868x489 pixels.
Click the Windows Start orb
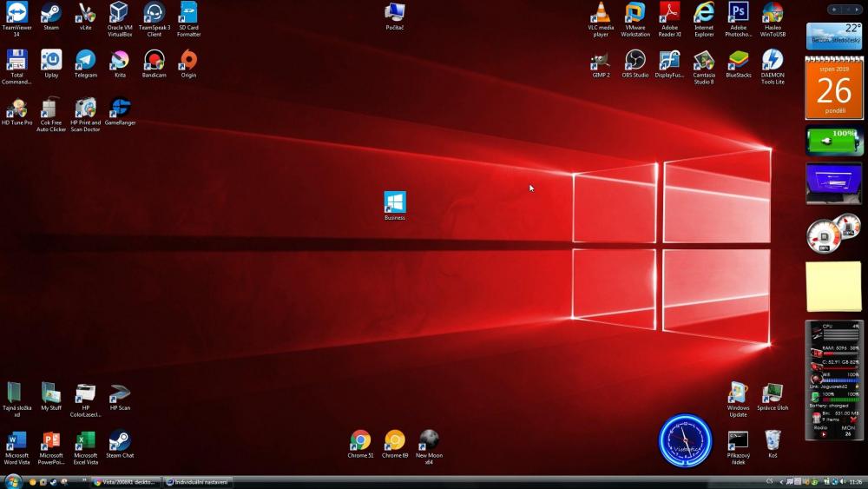pos(13,481)
